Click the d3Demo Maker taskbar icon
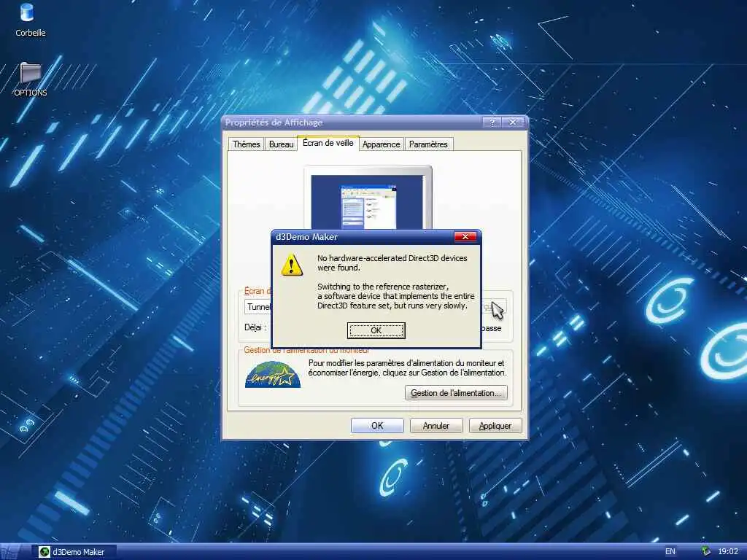Screen dimensions: 747x560 pyautogui.click(x=44, y=552)
